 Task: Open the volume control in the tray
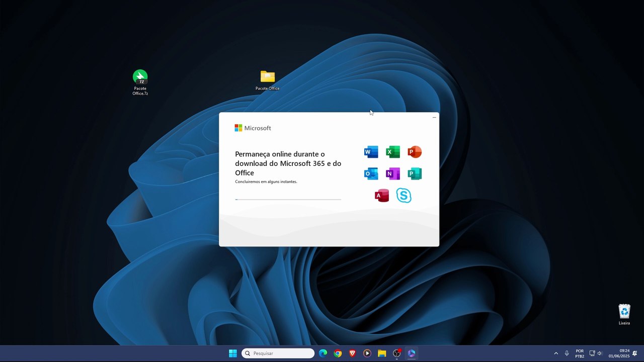click(600, 353)
